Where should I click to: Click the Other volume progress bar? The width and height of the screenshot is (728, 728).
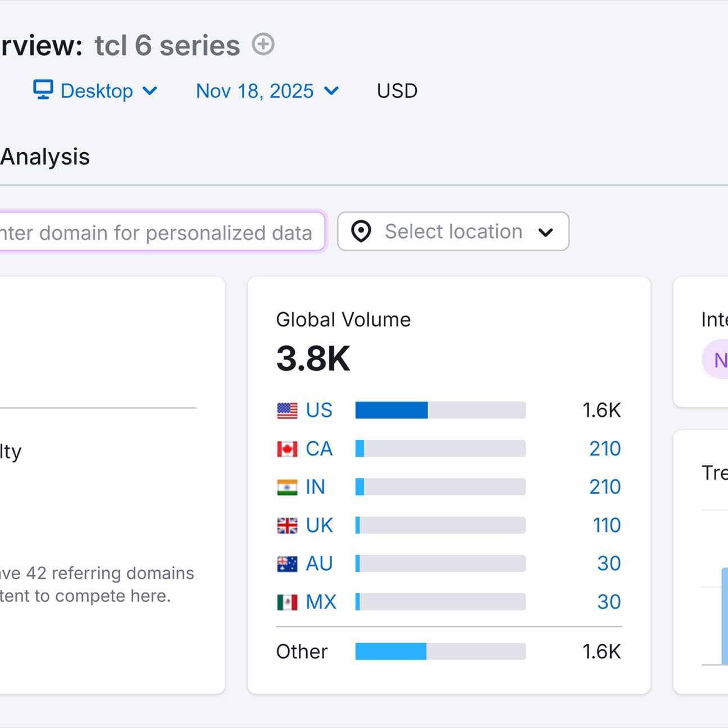pos(440,652)
